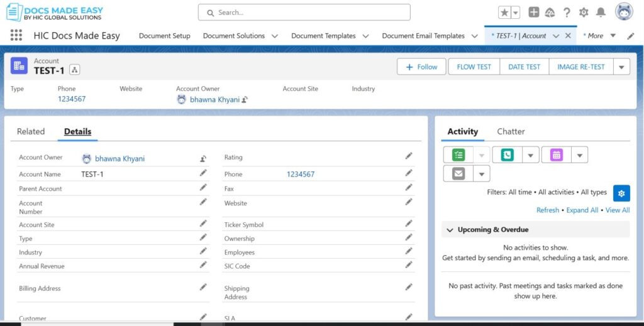Switch to the Related tab
Image resolution: width=644 pixels, height=326 pixels.
(x=31, y=131)
